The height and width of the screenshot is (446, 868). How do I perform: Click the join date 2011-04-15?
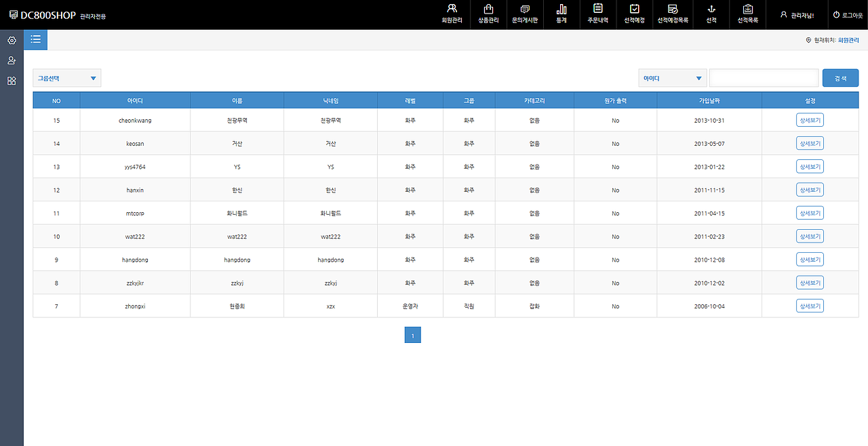pos(709,213)
